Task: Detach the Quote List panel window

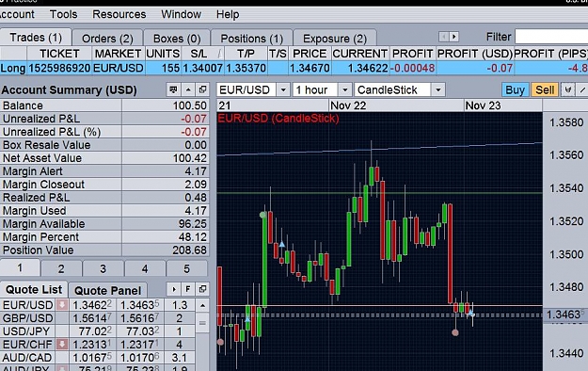Action: 202,289
